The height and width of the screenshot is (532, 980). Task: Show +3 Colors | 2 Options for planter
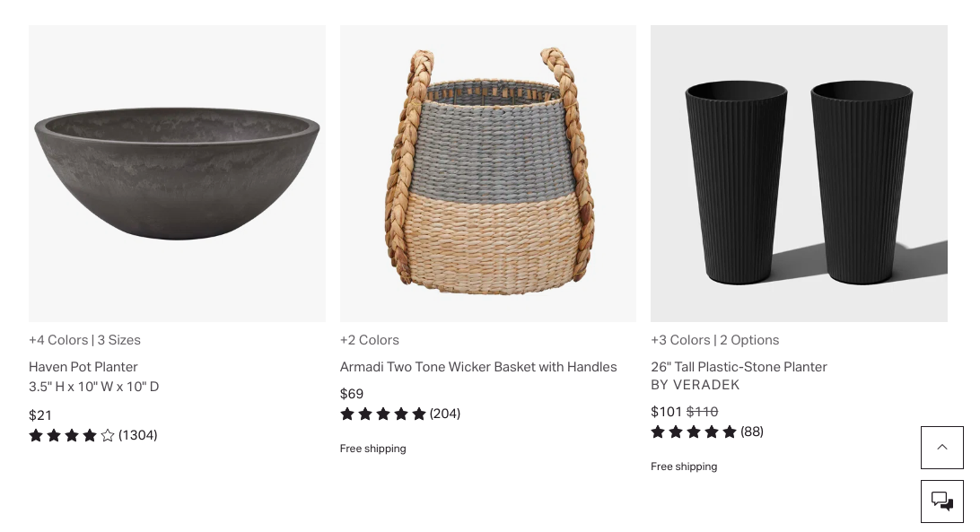(x=714, y=340)
